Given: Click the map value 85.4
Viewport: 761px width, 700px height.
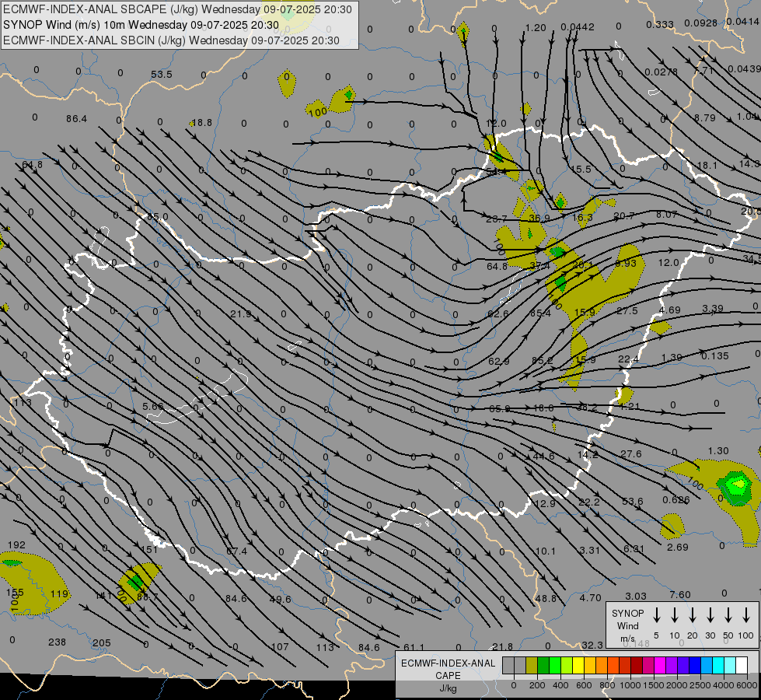Looking at the screenshot, I should coord(540,313).
